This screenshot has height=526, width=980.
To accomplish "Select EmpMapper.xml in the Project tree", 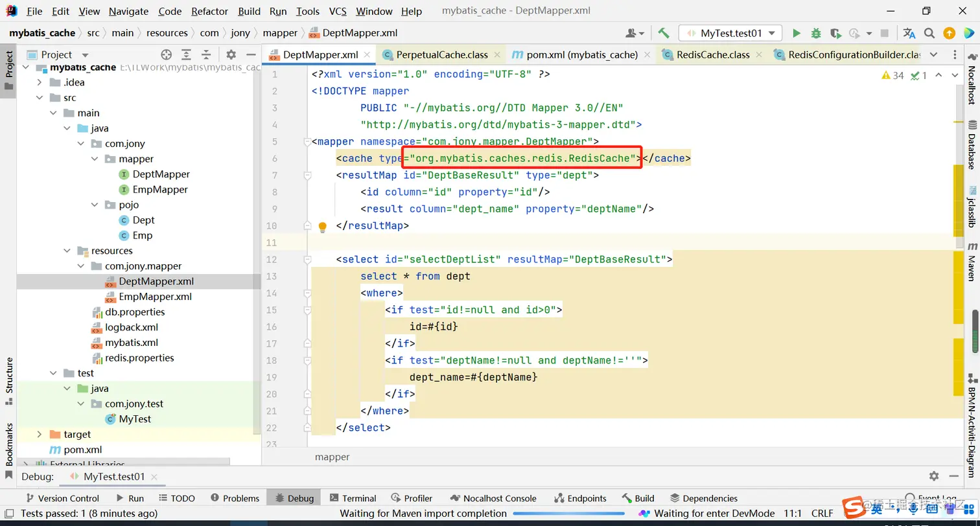I will [x=155, y=297].
